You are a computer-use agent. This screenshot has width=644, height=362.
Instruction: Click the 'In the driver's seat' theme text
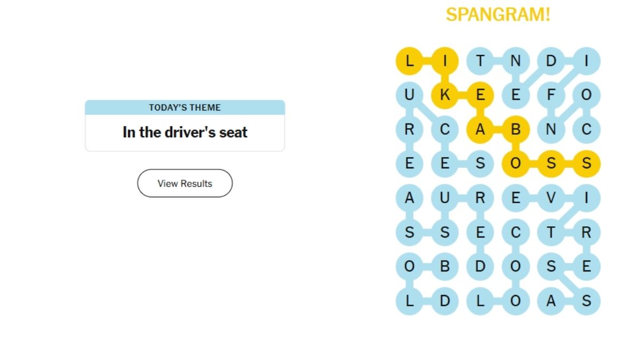click(185, 132)
